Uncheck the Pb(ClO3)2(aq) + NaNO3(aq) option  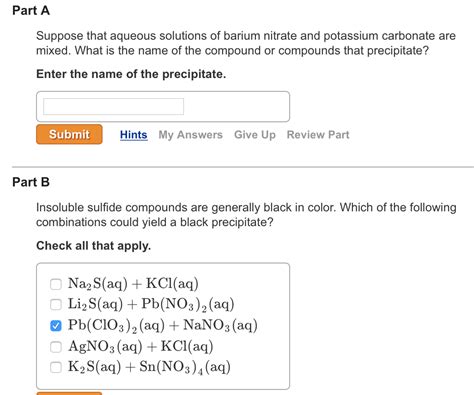click(x=56, y=326)
